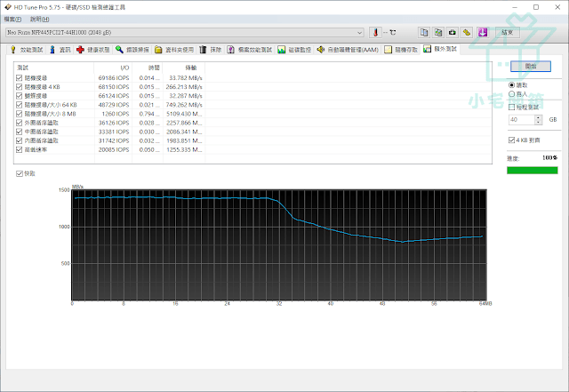The height and width of the screenshot is (392, 569).
Task: Click the green progress bar
Action: [532, 171]
